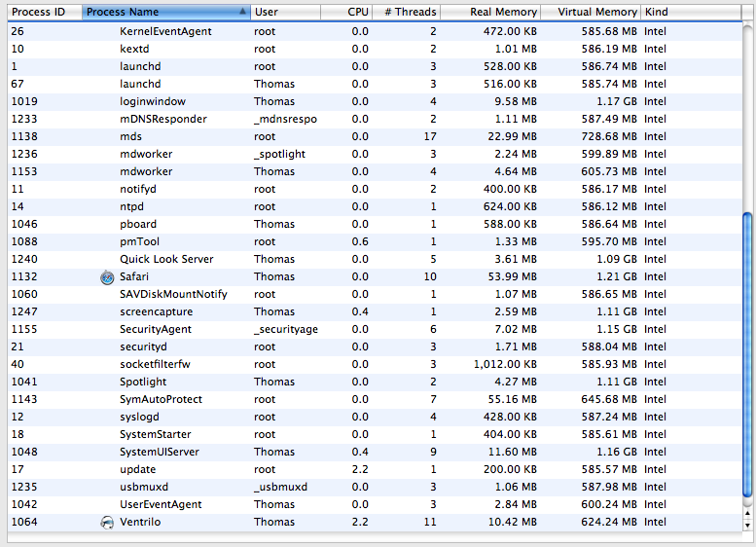756x547 pixels.
Task: Click the 55.16 MB real memory value
Action: [x=512, y=399]
